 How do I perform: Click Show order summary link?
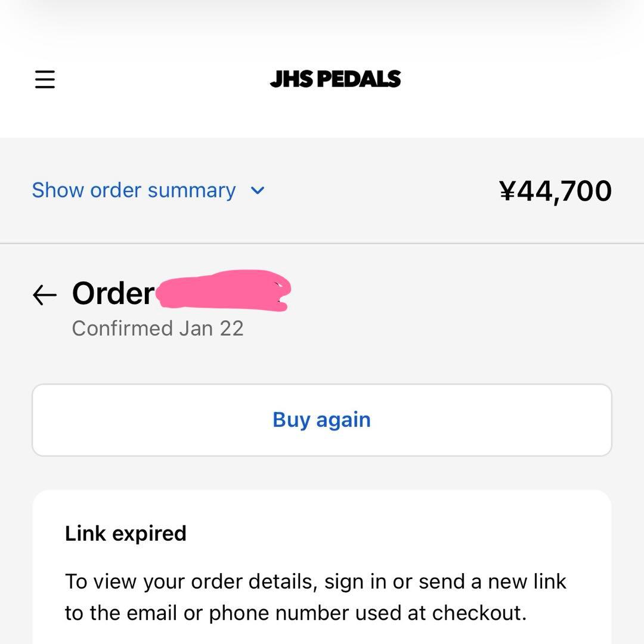(134, 191)
